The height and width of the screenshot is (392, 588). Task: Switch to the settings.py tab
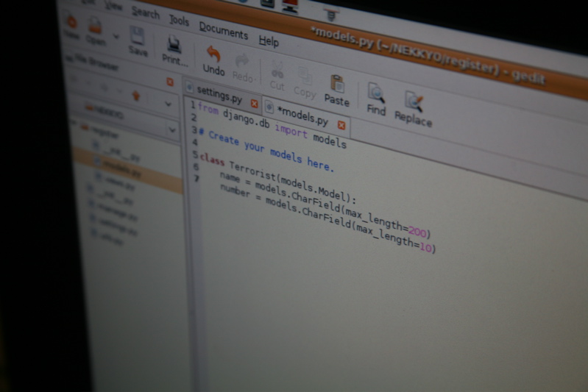tap(219, 96)
